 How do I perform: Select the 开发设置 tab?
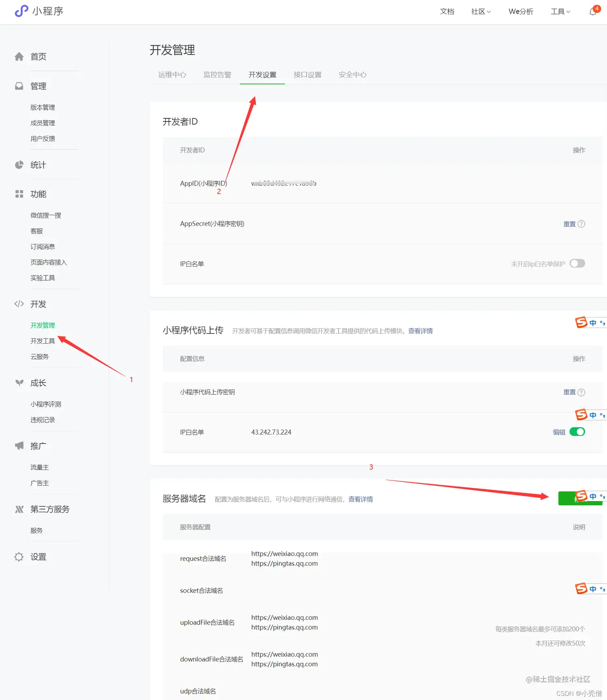(263, 75)
